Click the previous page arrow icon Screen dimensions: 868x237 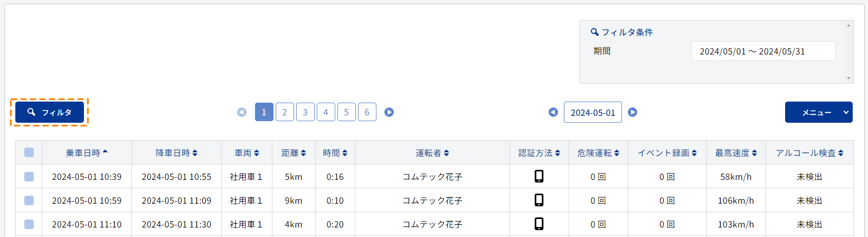242,112
